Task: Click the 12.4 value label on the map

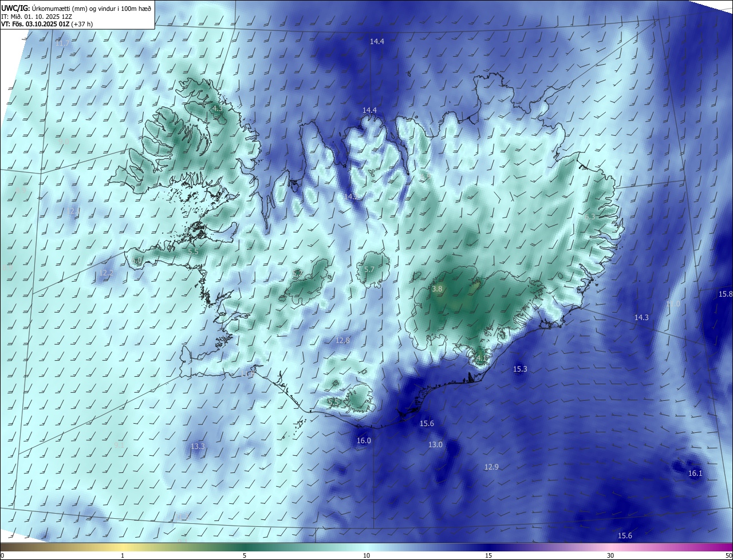Action: pos(73,211)
